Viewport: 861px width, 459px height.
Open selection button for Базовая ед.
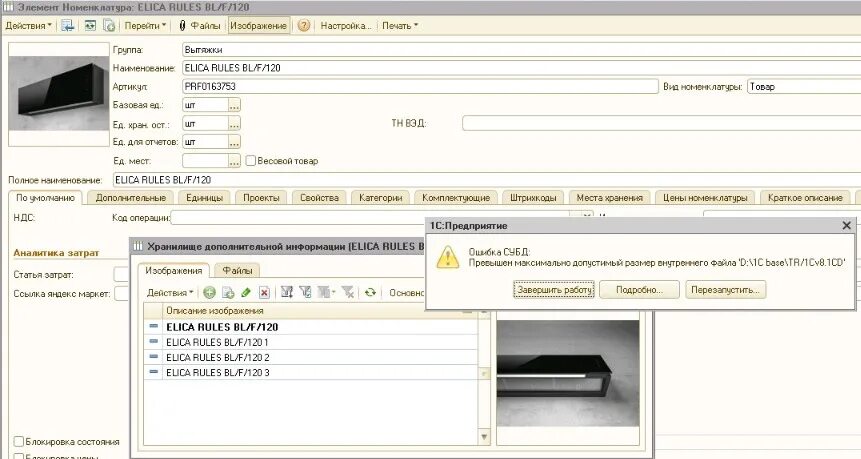(x=234, y=105)
